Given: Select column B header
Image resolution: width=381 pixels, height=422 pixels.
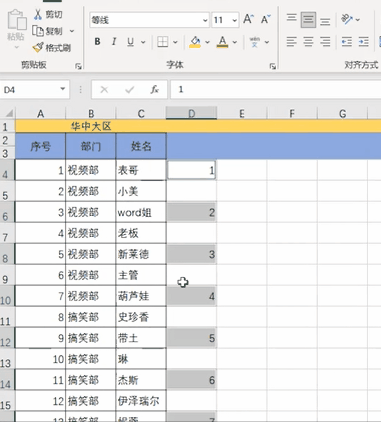Looking at the screenshot, I should tap(91, 114).
